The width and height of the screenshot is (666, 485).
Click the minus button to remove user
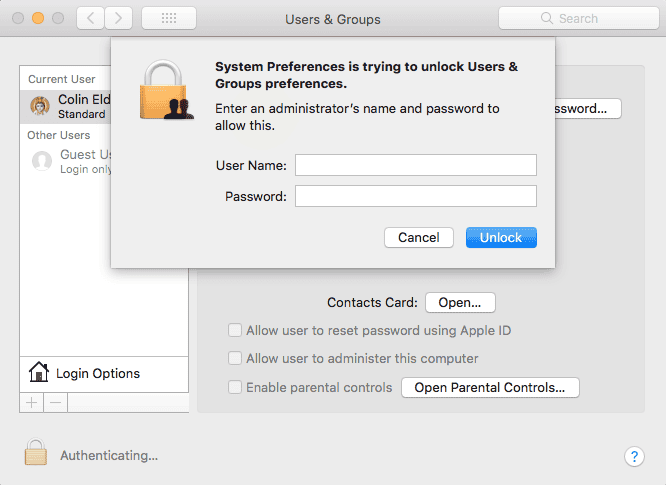56,402
